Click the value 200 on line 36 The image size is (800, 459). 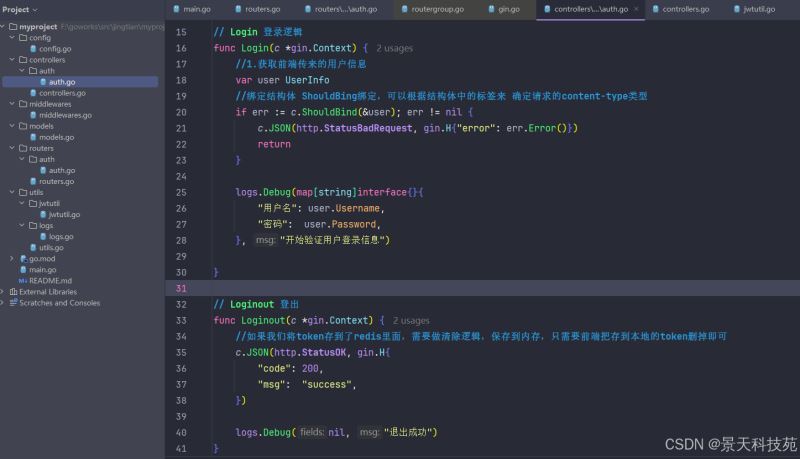[x=310, y=368]
